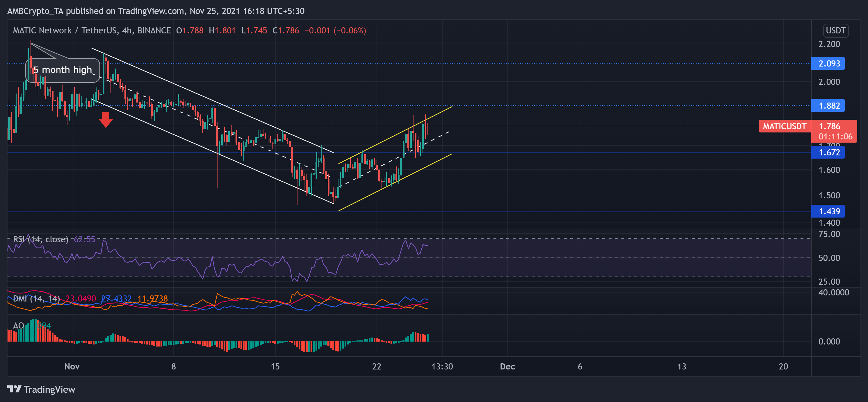Viewport: 868px width, 402px height.
Task: Click the 2.093 price level label
Action: tap(828, 63)
